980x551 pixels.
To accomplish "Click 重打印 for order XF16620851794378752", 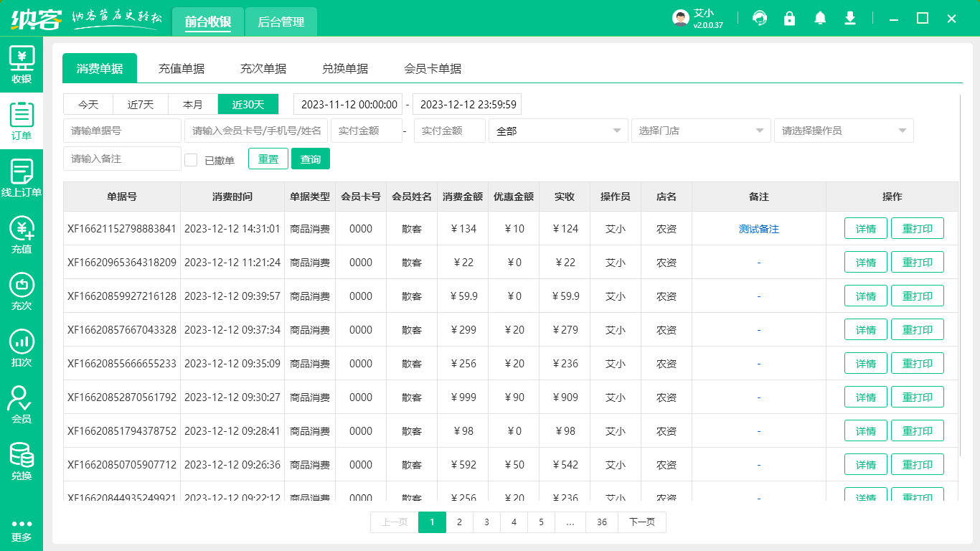I will tap(918, 430).
